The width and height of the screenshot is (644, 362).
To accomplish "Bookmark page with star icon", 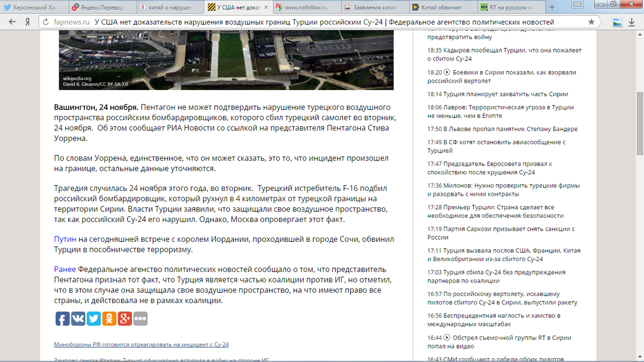I will pos(591,22).
